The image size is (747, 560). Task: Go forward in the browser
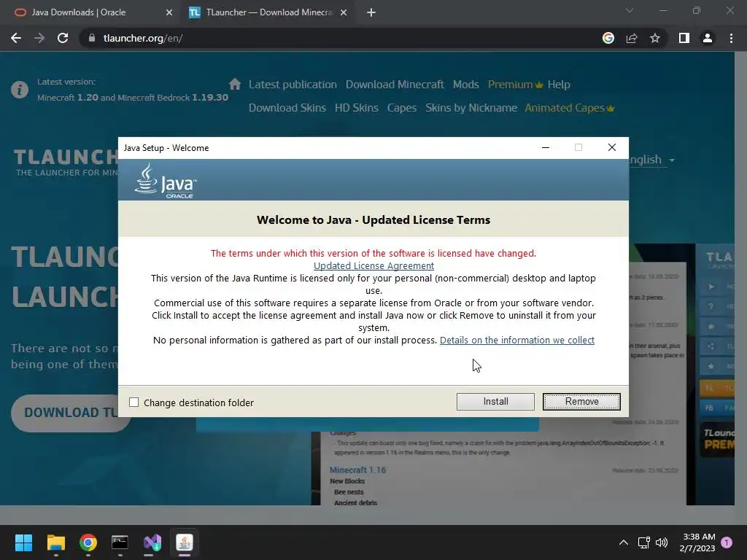click(39, 38)
